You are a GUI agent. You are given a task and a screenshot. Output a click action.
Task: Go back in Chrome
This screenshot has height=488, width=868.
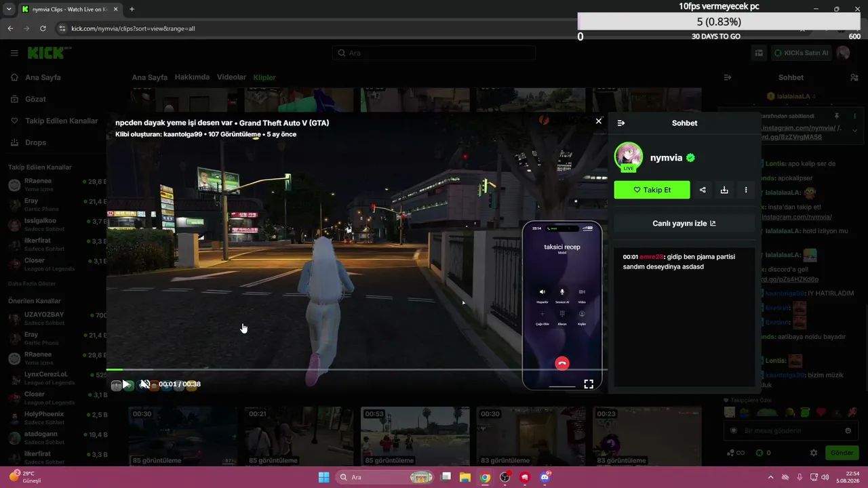coord(10,28)
